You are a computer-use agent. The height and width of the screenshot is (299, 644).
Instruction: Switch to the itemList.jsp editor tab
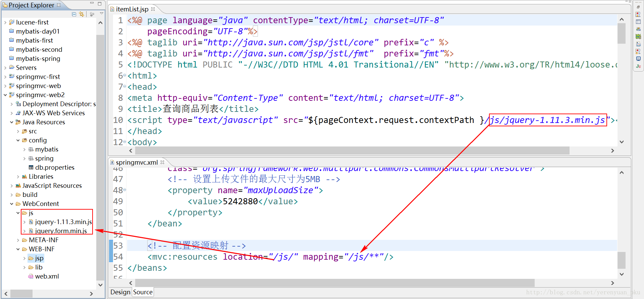click(x=132, y=9)
